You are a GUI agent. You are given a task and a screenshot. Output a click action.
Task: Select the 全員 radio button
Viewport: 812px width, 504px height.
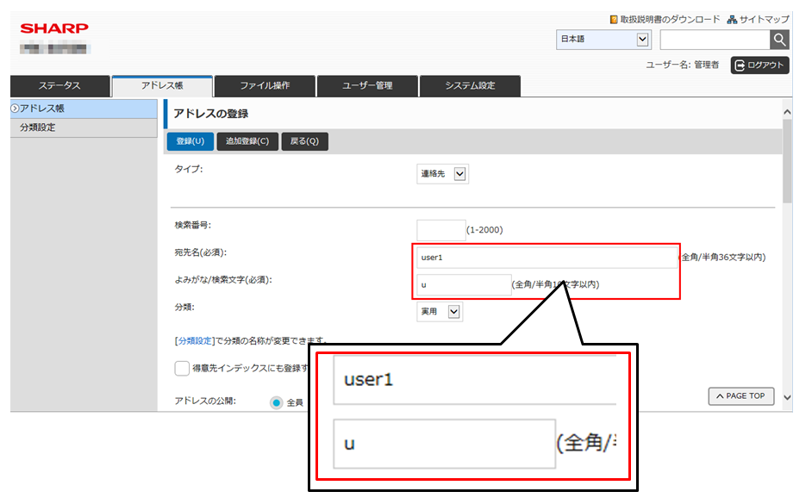(x=277, y=402)
